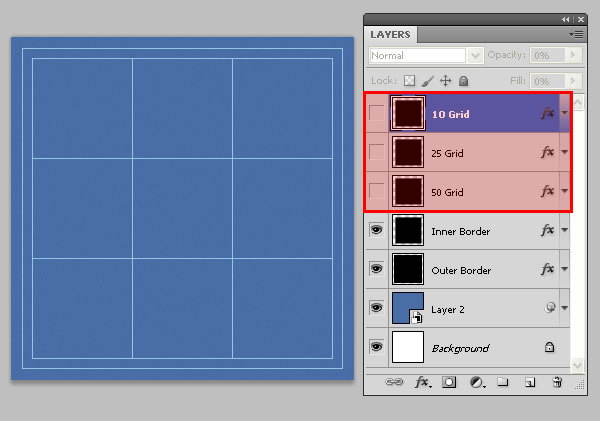Show the 25 Grid layer visibility
Image resolution: width=600 pixels, height=421 pixels.
point(377,152)
